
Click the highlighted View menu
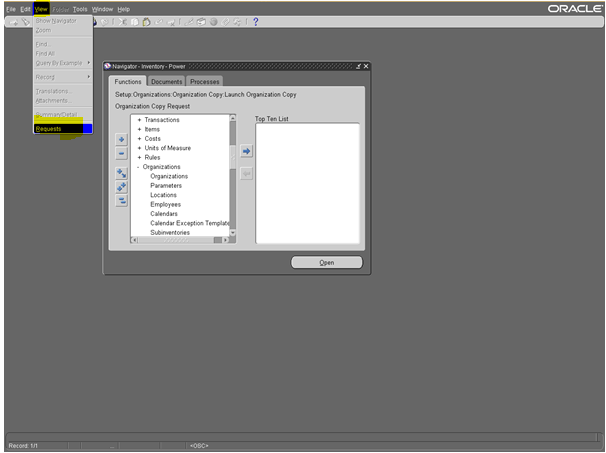41,9
